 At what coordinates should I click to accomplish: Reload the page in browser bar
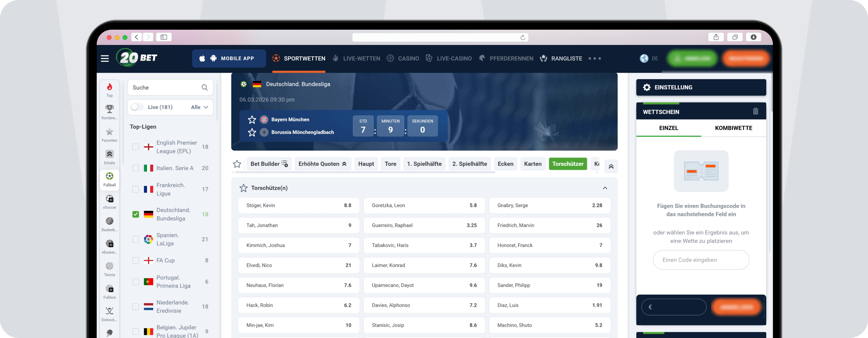tap(523, 38)
